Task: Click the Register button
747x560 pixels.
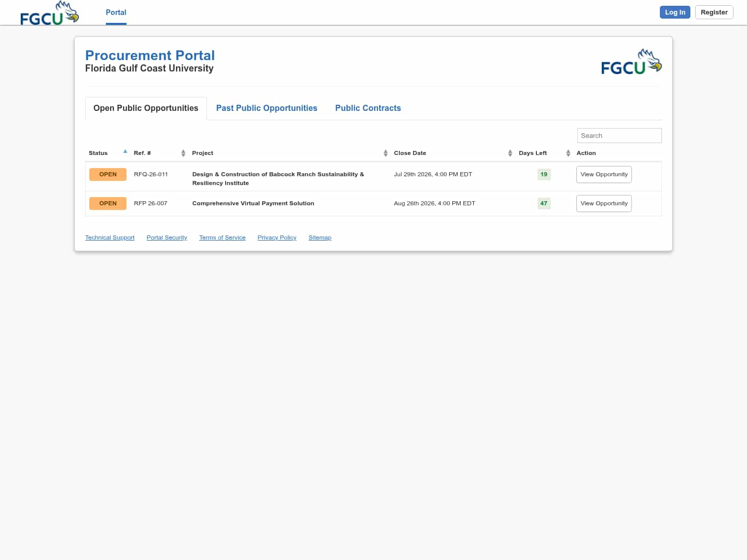Action: coord(714,12)
